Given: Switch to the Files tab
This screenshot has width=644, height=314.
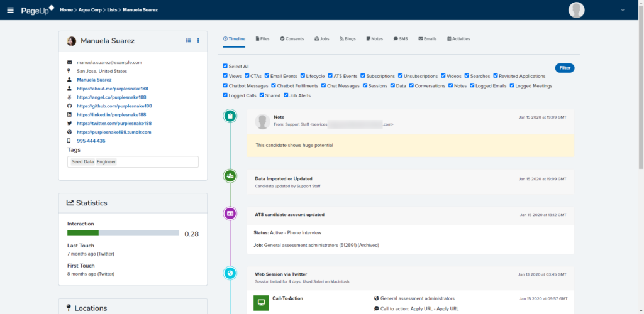Looking at the screenshot, I should [x=262, y=39].
